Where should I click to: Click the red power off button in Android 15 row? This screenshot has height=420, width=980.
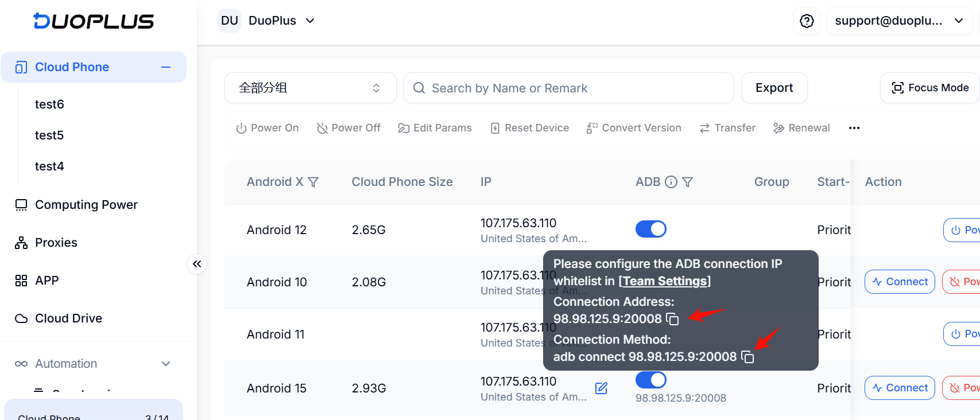[x=961, y=388]
